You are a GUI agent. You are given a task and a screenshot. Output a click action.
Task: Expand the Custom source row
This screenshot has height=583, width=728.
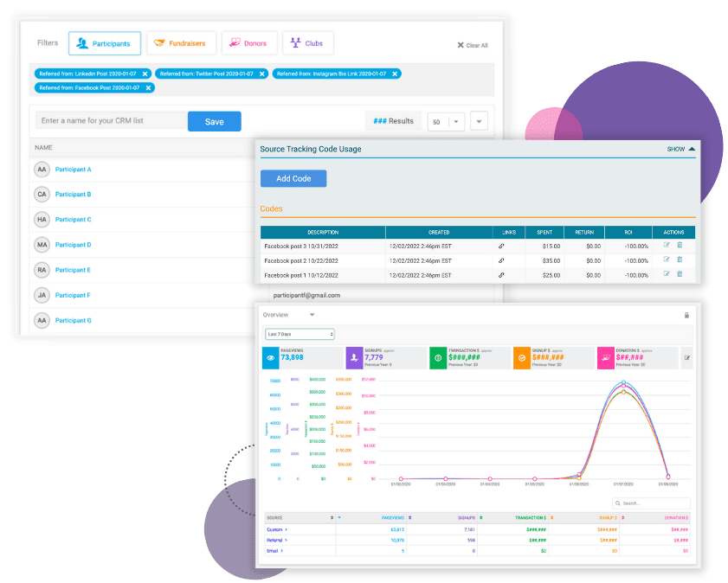click(277, 529)
